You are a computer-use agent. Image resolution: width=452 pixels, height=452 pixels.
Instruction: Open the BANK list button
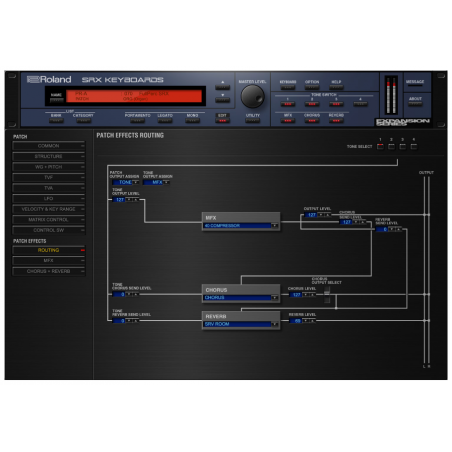click(56, 121)
